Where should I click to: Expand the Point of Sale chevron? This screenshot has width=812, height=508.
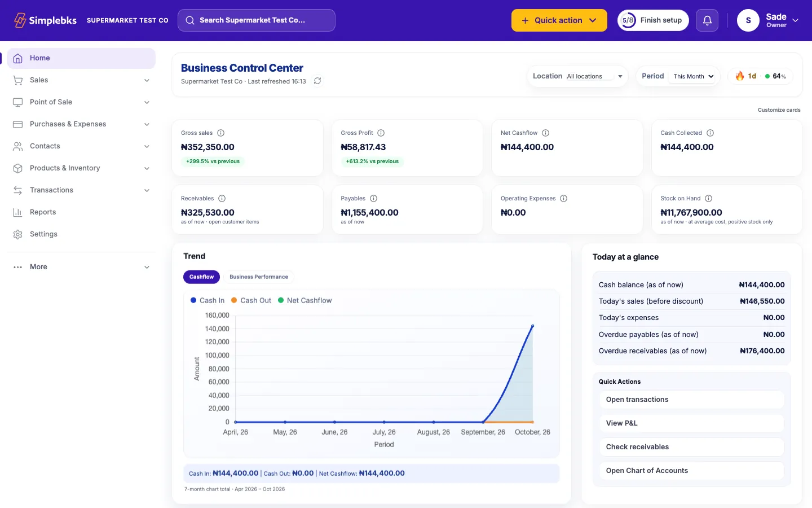click(x=147, y=102)
